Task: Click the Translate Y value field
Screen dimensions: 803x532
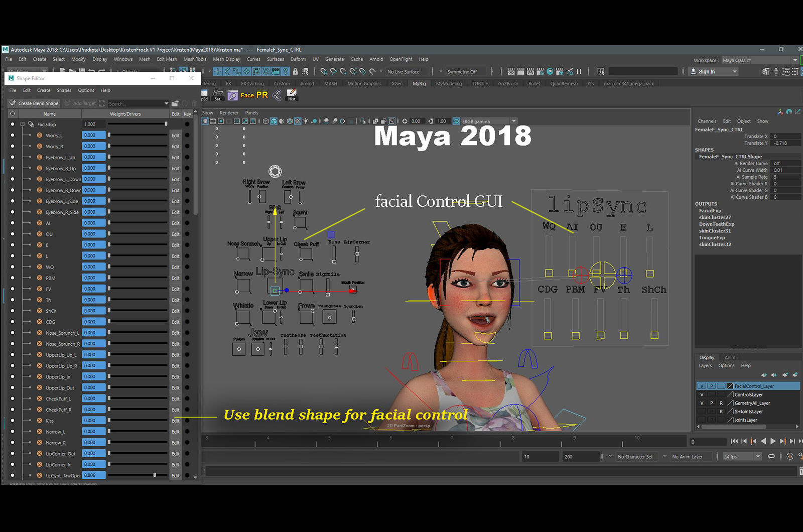Action: pyautogui.click(x=786, y=143)
